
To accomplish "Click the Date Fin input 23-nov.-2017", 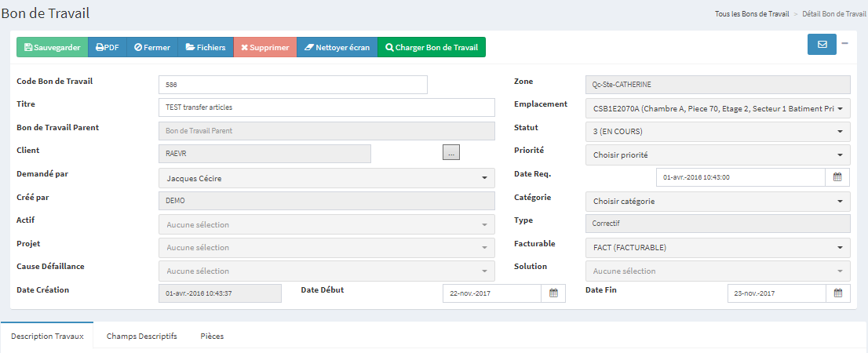I will tap(777, 293).
